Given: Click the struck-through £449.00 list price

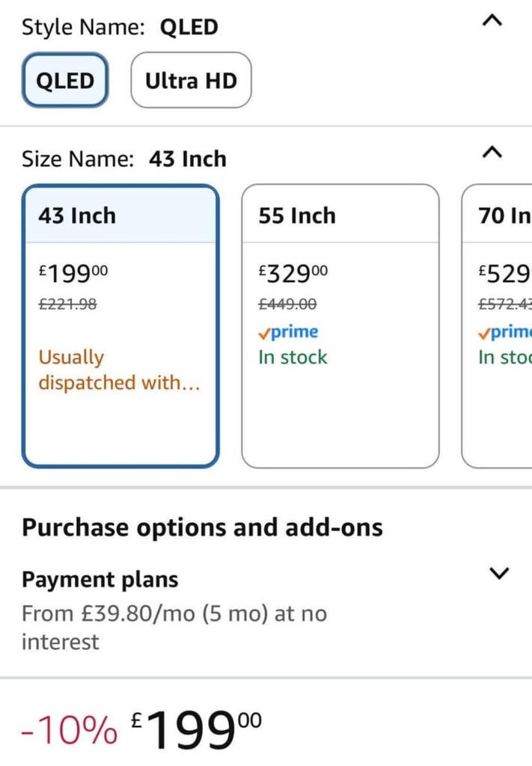Looking at the screenshot, I should [287, 304].
